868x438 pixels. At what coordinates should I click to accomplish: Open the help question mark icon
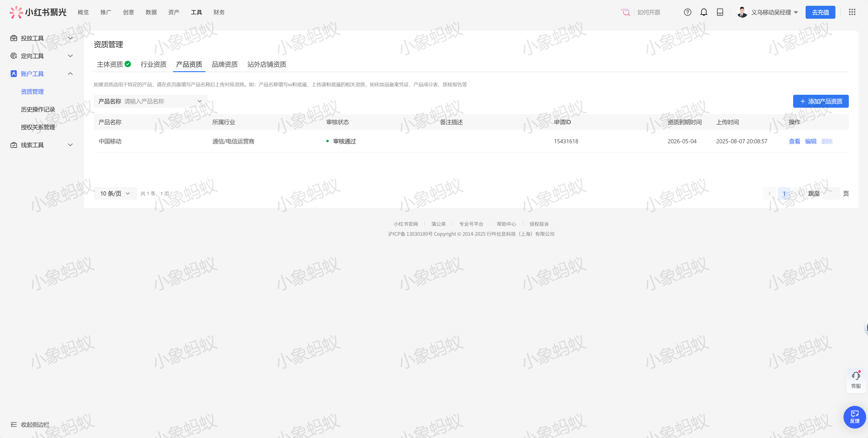point(687,12)
